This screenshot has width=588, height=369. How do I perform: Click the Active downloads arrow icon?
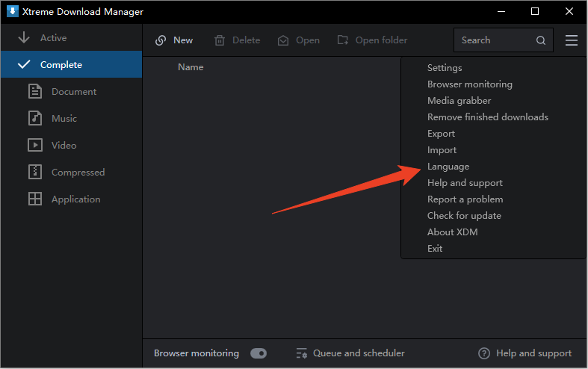[24, 37]
